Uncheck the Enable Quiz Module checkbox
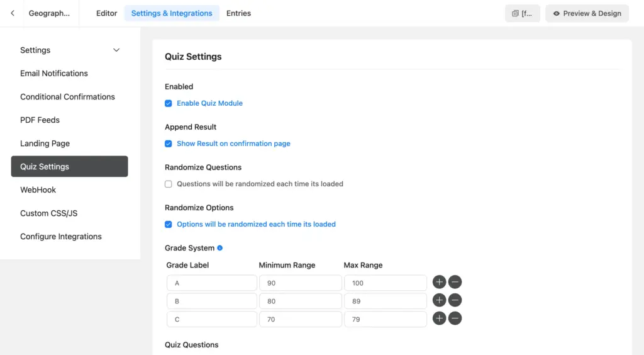644x355 pixels. (169, 103)
